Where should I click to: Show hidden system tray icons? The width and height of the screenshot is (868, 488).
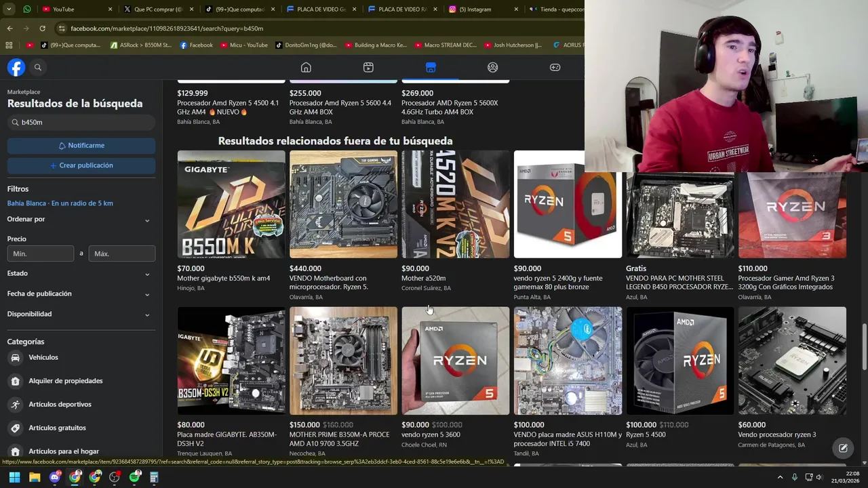point(780,477)
